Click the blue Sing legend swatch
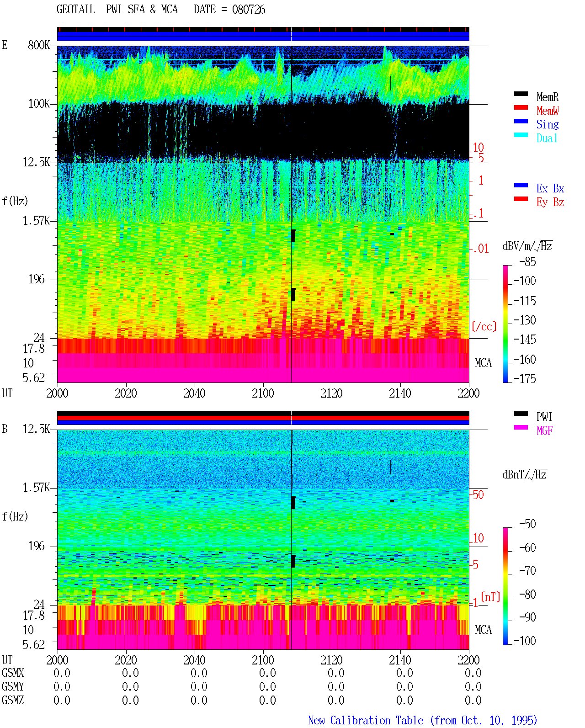Image resolution: width=585 pixels, height=728 pixels. (x=521, y=121)
